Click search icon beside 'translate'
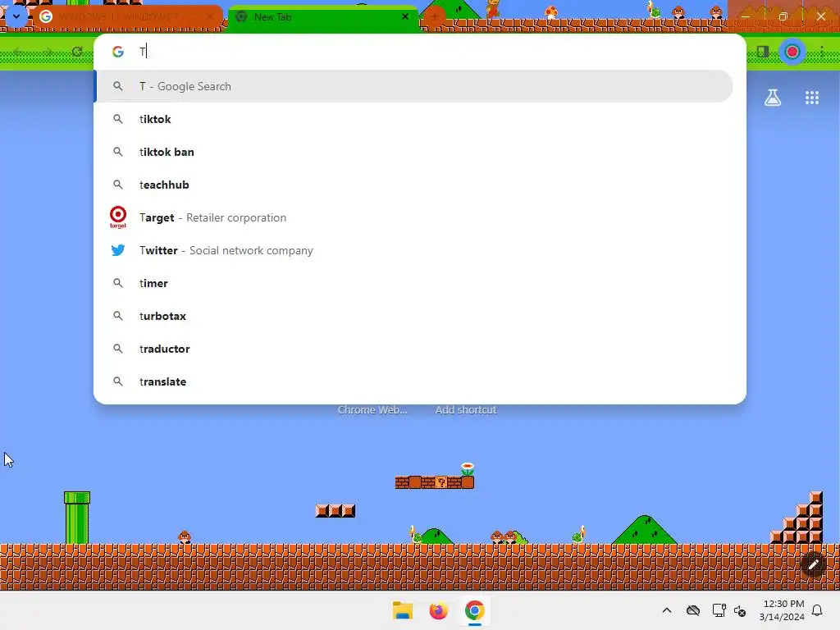Screen dimensions: 840x630 coord(118,381)
